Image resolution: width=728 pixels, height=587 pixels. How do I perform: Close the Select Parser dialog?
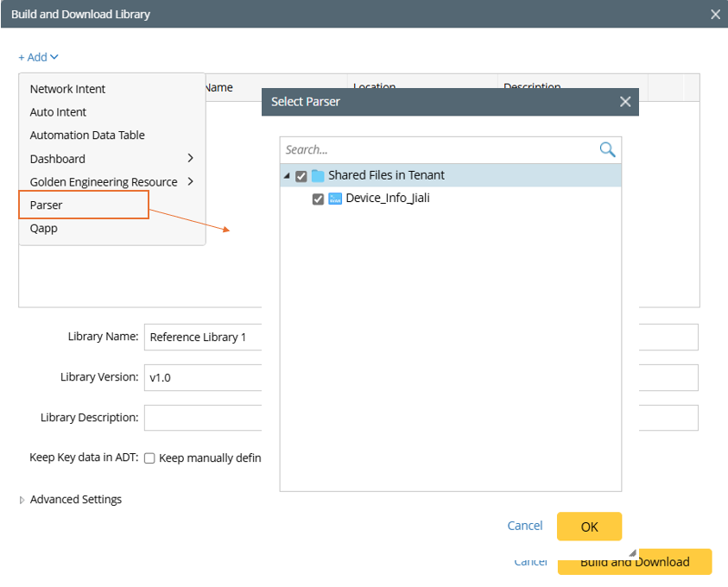[625, 102]
